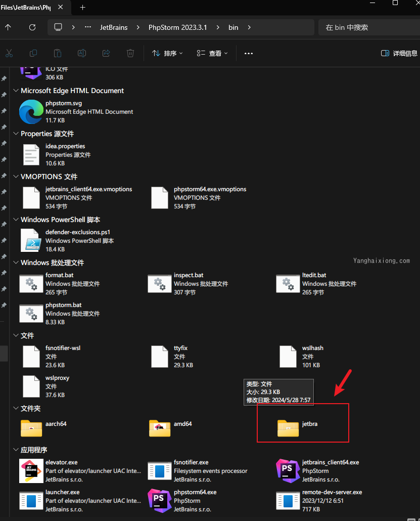Close the current Files\JetBrains tab
The image size is (420, 521).
click(61, 7)
